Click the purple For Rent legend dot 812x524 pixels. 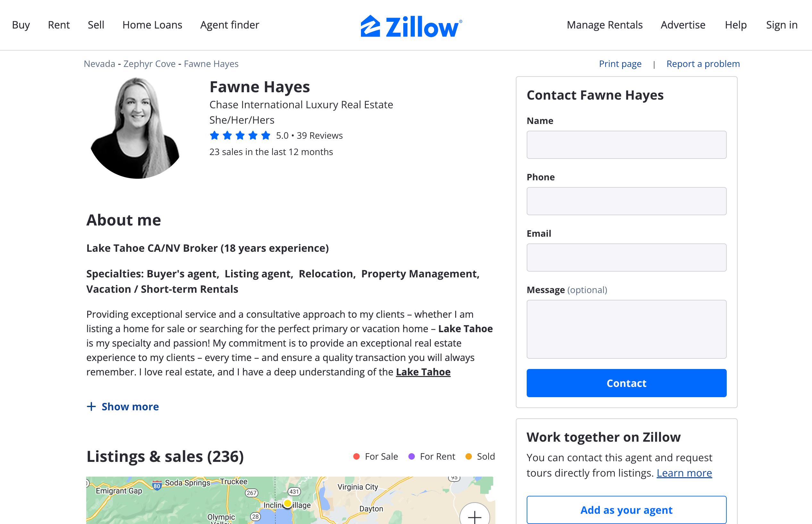[412, 456]
